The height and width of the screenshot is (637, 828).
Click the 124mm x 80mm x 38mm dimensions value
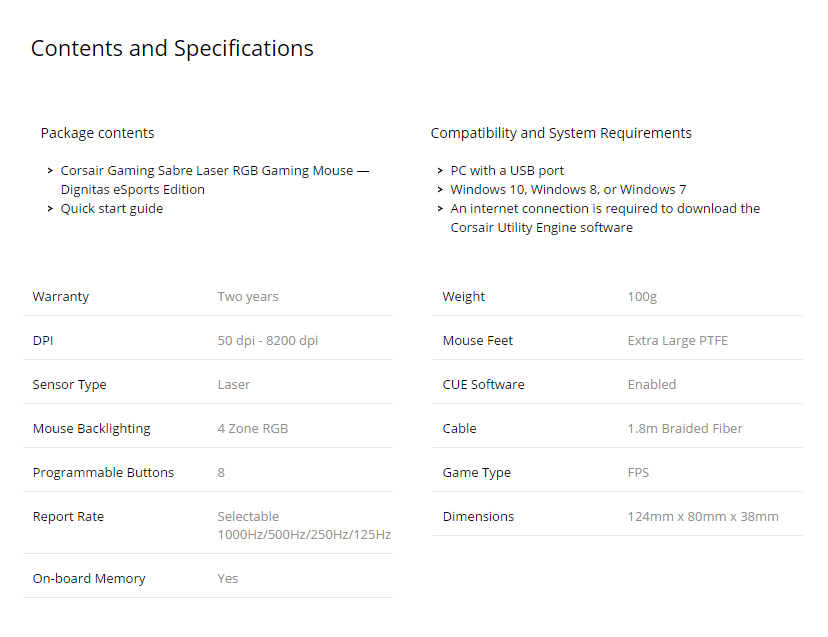(x=702, y=517)
